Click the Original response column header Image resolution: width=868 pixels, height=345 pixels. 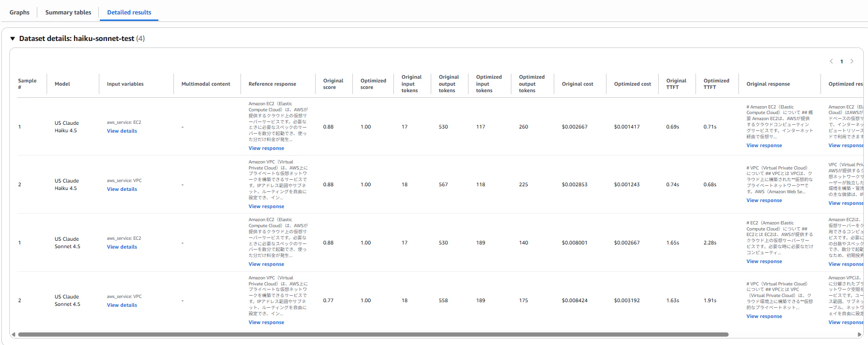[768, 84]
